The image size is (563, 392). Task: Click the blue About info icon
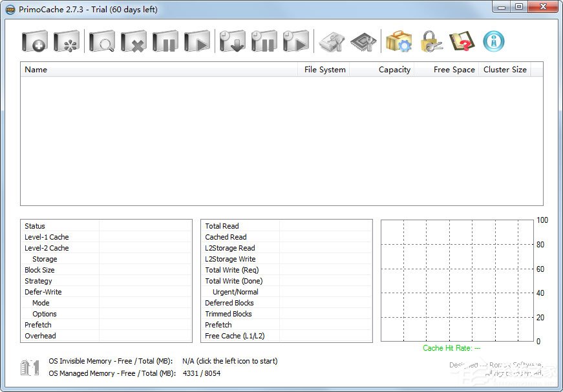pyautogui.click(x=494, y=42)
